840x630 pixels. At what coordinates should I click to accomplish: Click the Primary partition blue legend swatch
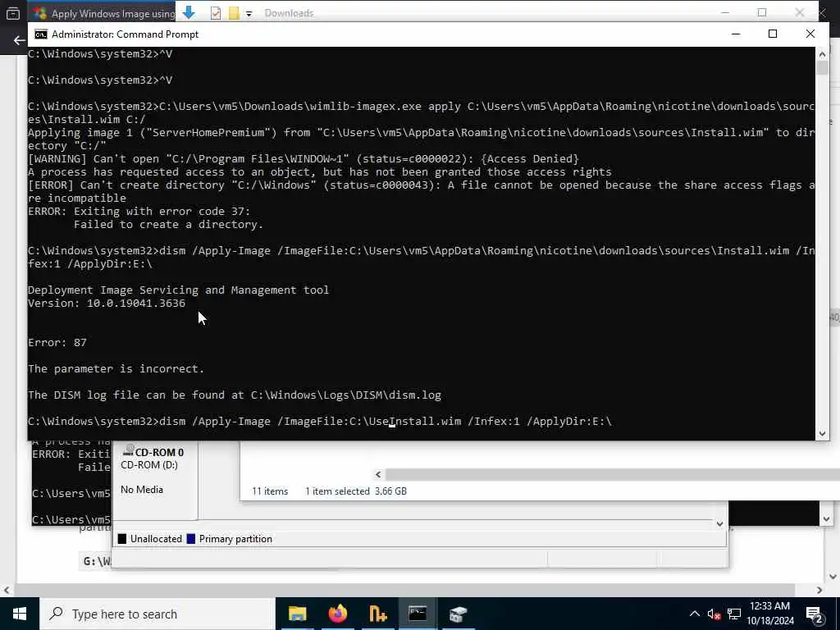(190, 539)
